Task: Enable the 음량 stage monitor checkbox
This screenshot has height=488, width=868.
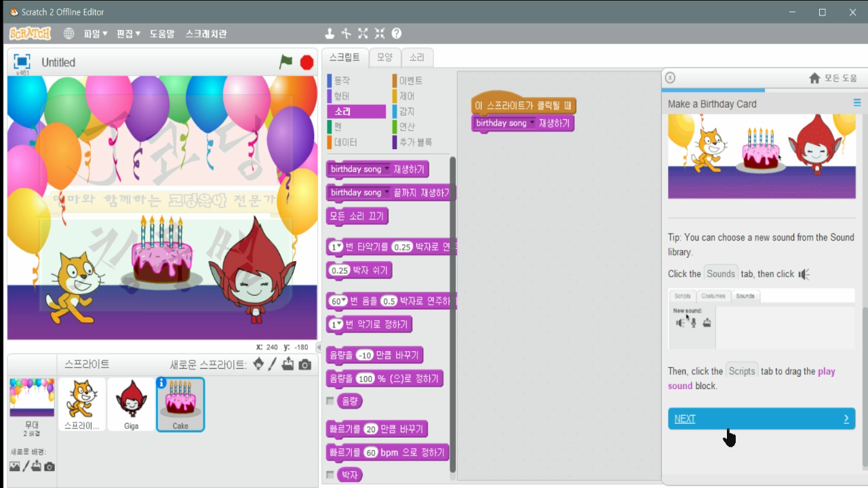Action: pos(330,401)
